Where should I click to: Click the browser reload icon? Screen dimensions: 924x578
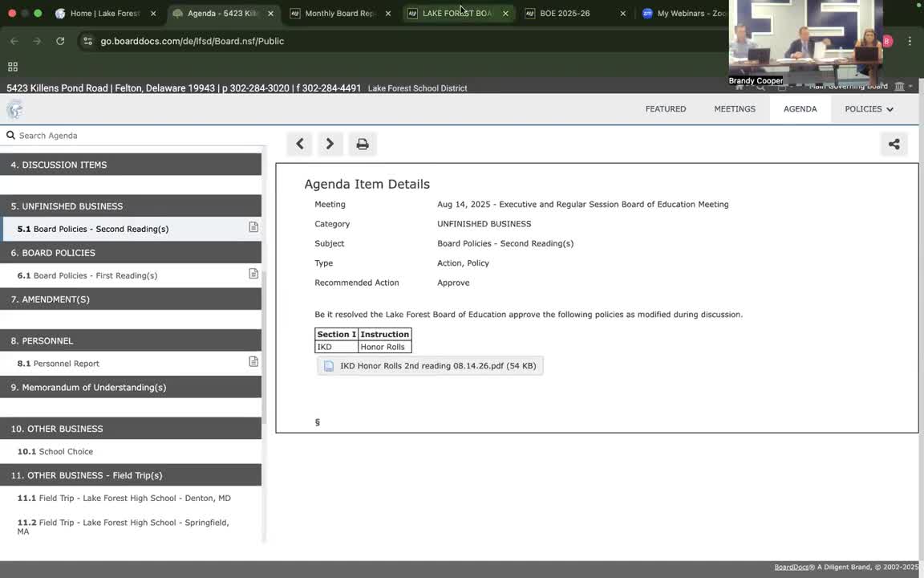tap(60, 41)
